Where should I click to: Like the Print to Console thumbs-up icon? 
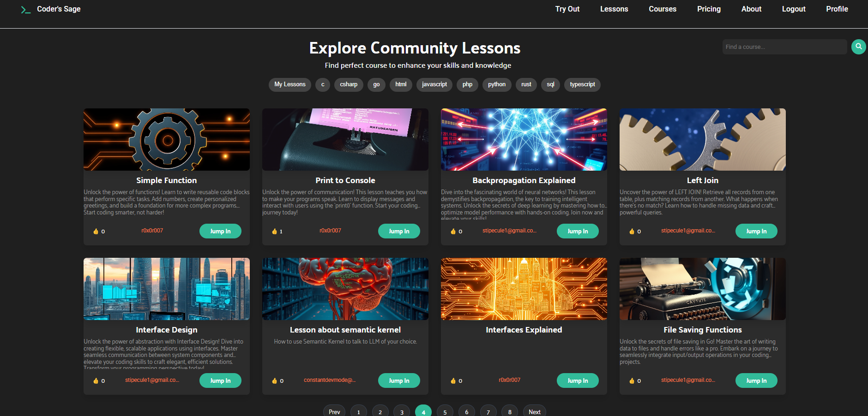point(274,231)
